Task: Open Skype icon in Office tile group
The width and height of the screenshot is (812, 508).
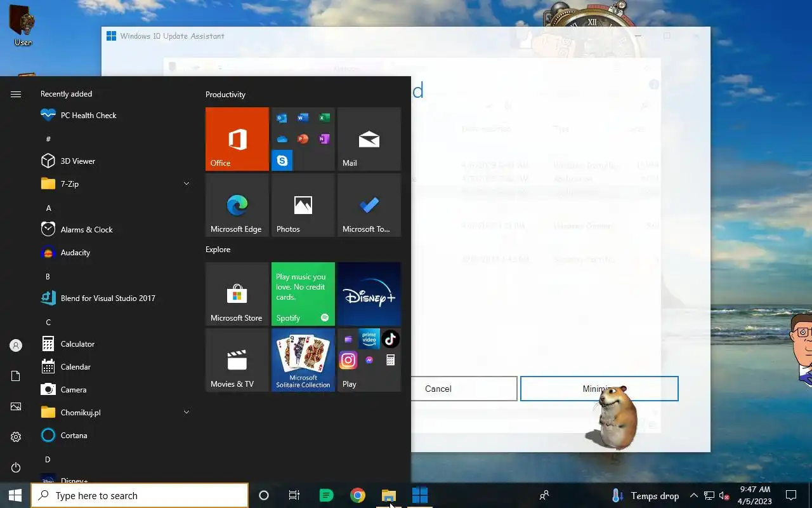Action: tap(282, 160)
